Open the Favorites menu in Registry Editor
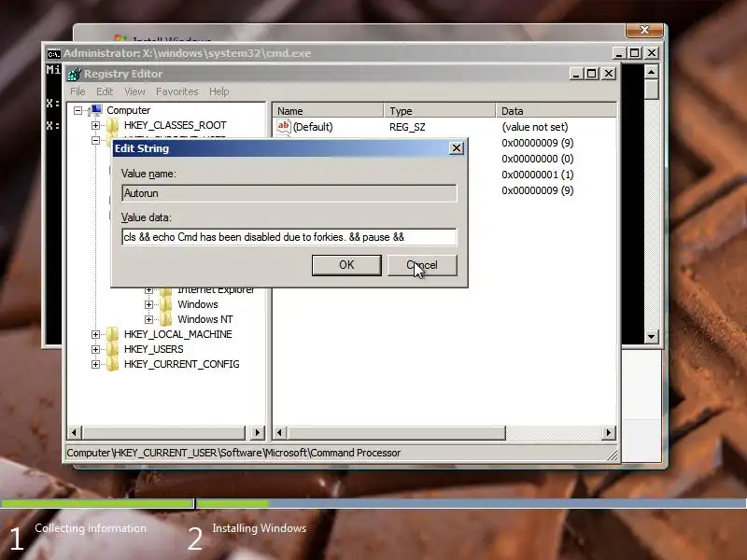 coord(176,91)
